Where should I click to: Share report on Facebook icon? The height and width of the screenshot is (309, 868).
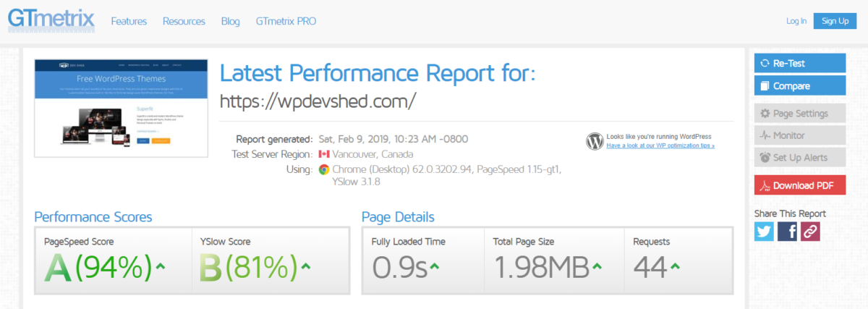click(788, 231)
